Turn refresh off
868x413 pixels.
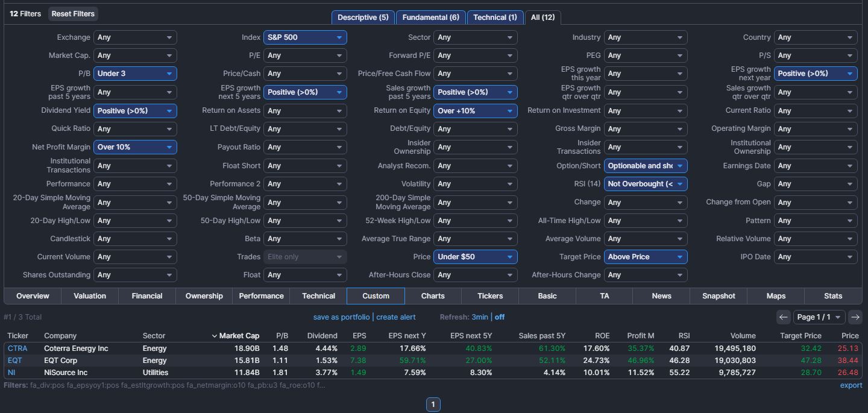point(500,317)
